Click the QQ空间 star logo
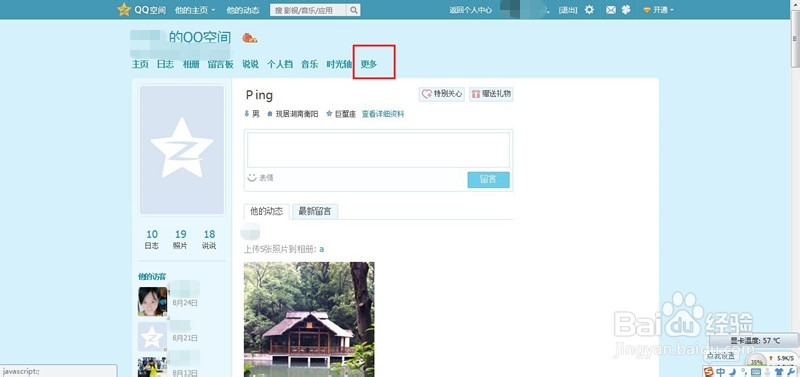The width and height of the screenshot is (800, 377). point(124,10)
